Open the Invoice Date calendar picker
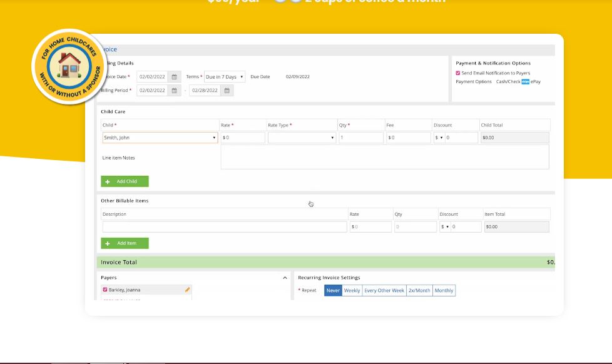This screenshot has height=364, width=612. (175, 77)
